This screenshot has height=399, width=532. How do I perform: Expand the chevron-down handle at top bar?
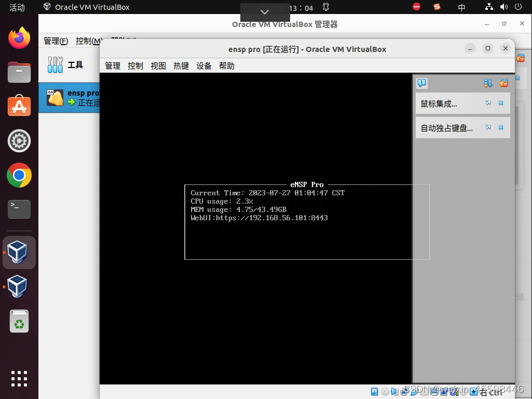(x=265, y=12)
